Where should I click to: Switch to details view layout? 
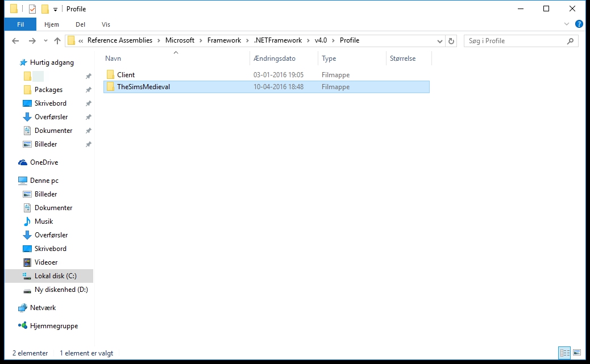pos(564,353)
